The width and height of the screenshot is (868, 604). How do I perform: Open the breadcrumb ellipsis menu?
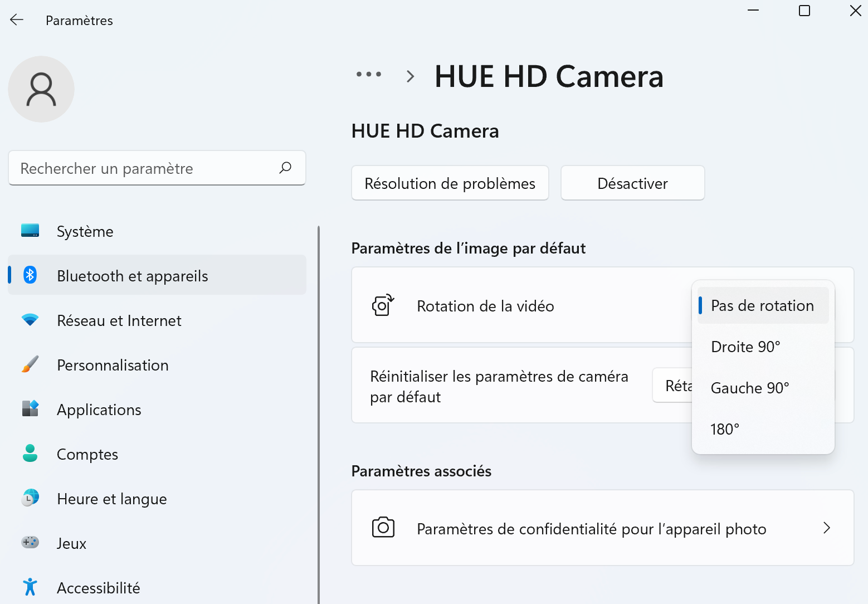[x=369, y=74]
